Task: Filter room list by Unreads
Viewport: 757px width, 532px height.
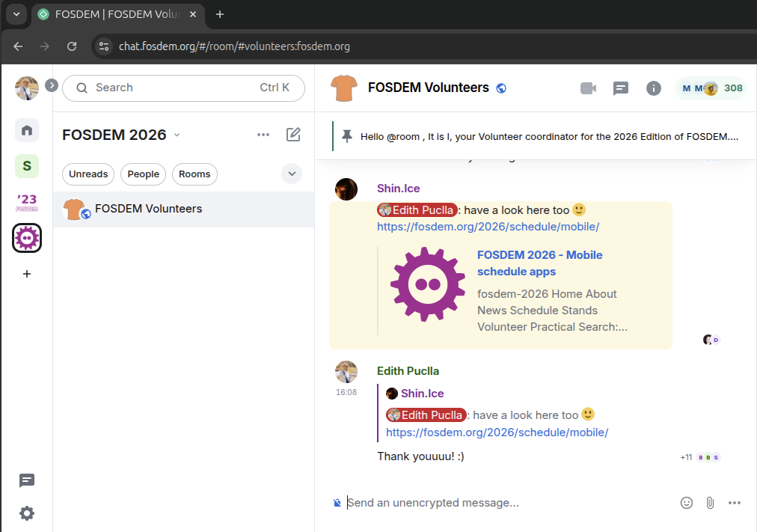Action: point(88,174)
